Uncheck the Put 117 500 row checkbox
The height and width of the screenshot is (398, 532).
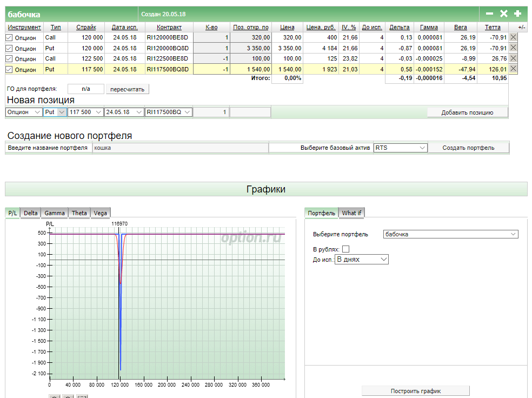(9, 69)
